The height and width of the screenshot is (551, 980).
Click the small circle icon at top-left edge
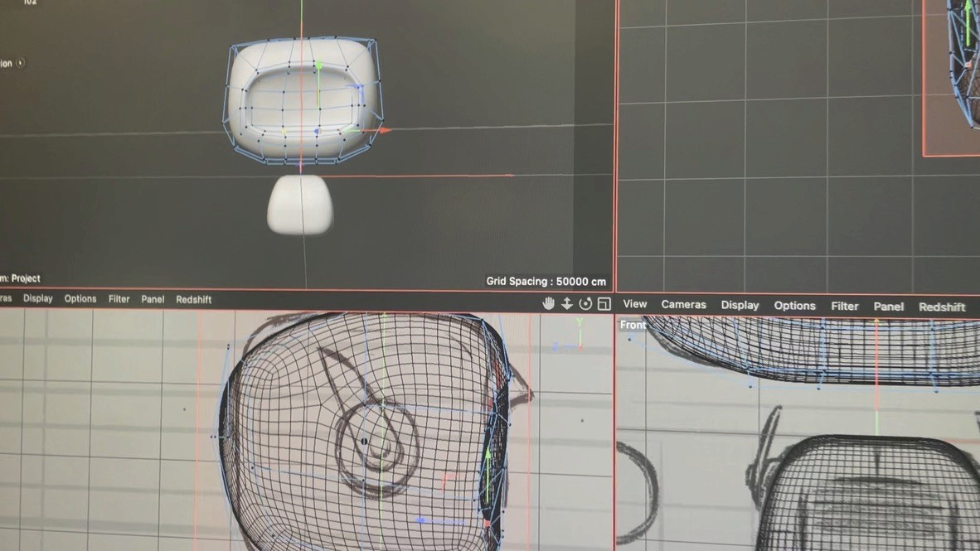(21, 63)
